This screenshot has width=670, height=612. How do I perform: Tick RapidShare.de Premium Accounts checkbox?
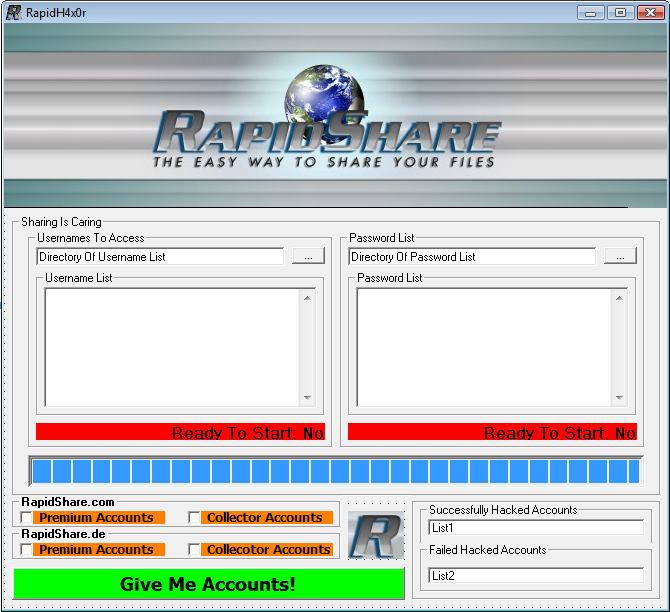click(x=26, y=549)
